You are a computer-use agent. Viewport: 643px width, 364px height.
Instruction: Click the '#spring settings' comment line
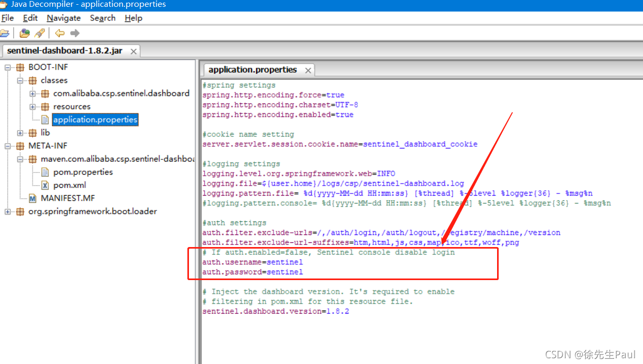click(239, 85)
